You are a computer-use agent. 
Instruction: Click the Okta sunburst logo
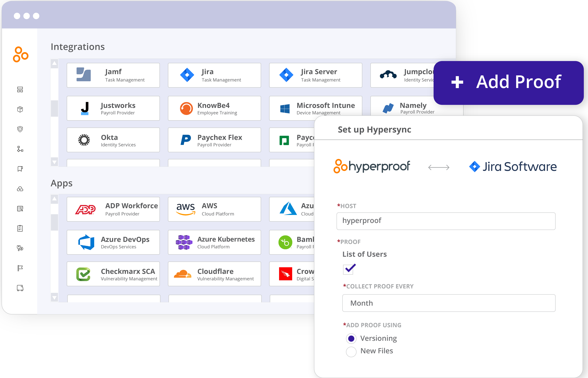coord(84,140)
